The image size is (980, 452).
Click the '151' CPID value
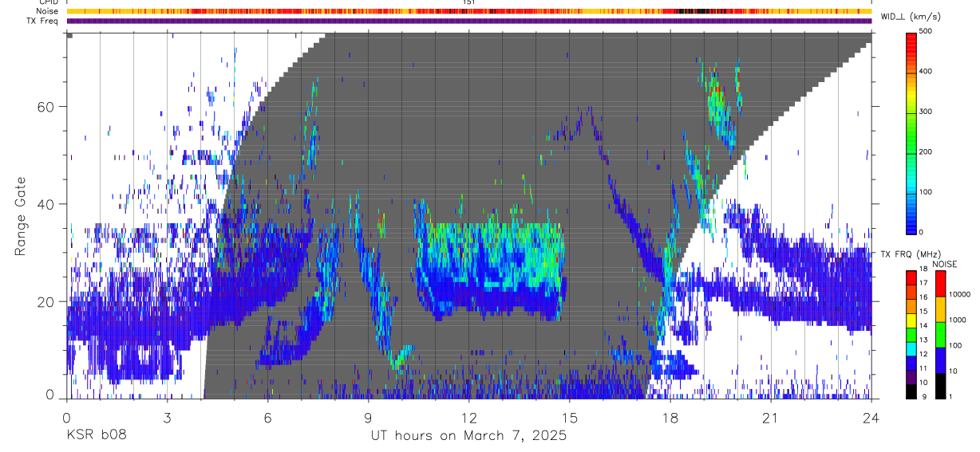[468, 2]
